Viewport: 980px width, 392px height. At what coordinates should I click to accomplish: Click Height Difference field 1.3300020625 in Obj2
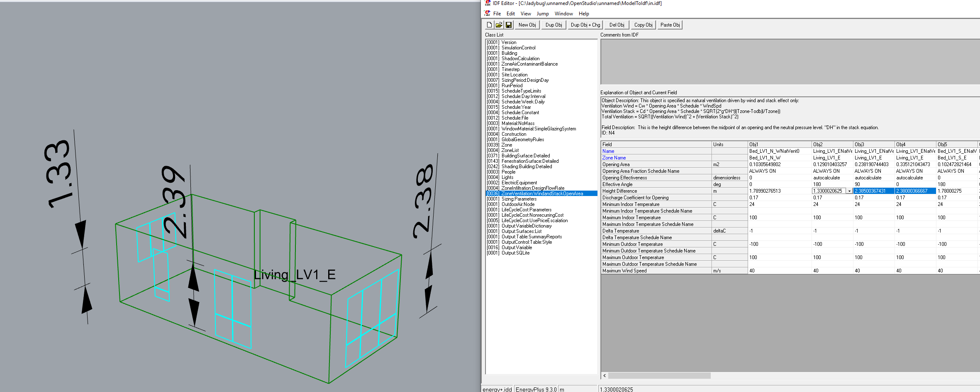point(829,191)
